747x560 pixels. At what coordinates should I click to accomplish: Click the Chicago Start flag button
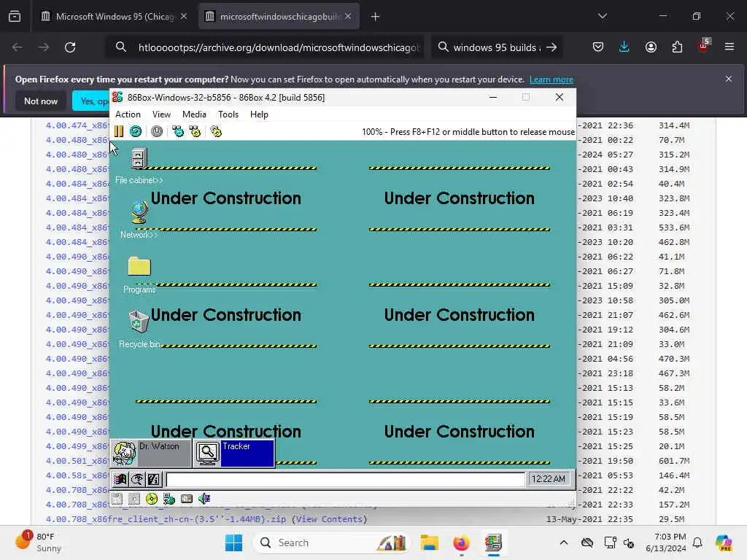click(x=120, y=479)
